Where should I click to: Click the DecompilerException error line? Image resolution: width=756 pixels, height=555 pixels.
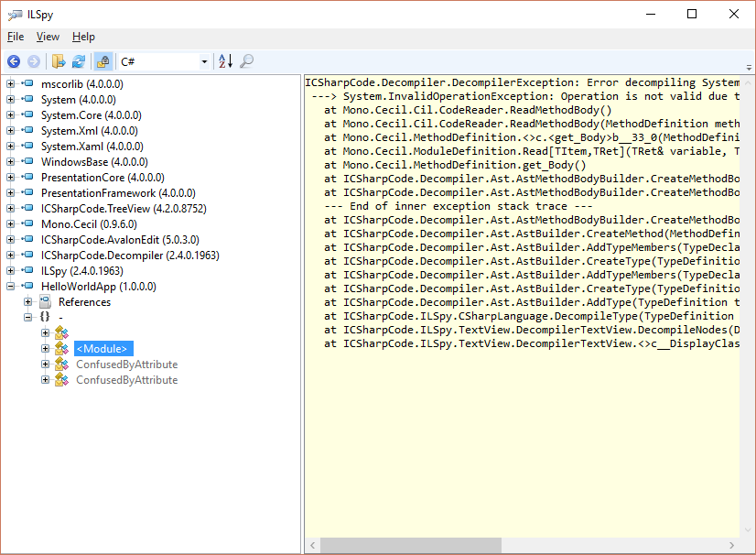coord(523,82)
